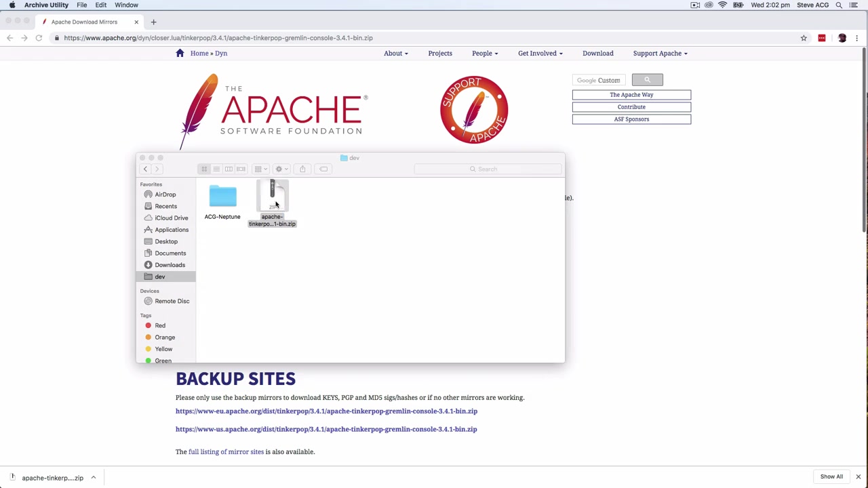Open Downloads in Finder sidebar

click(170, 265)
